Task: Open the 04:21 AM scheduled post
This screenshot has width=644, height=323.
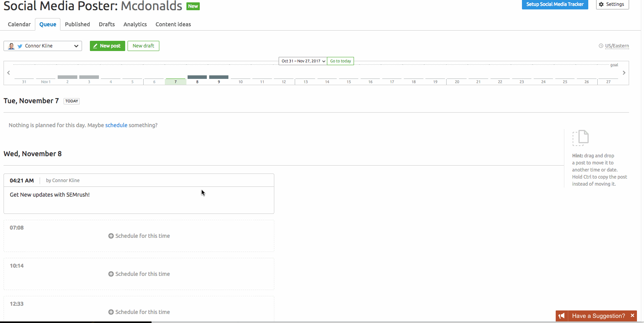Action: point(139,194)
